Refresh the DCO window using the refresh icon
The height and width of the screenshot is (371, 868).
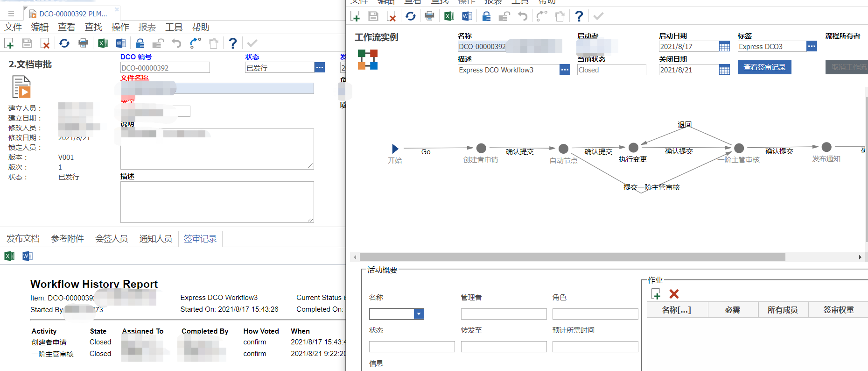point(64,43)
